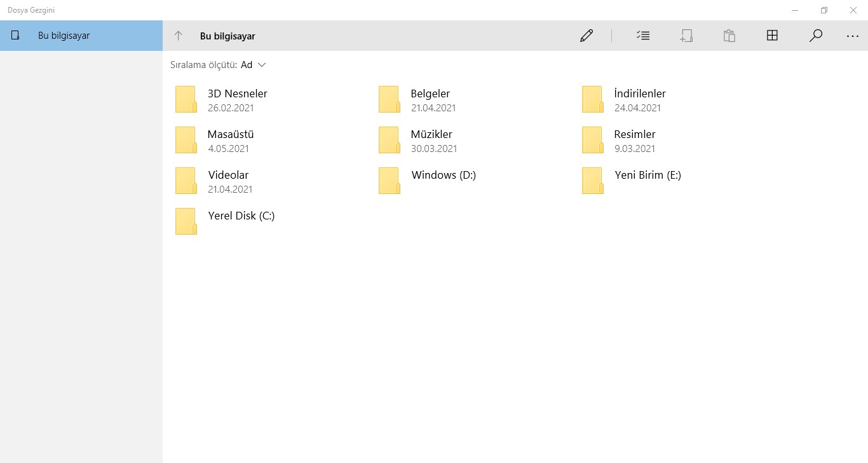
Task: Toggle the selection mode checklist icon
Action: coord(643,36)
